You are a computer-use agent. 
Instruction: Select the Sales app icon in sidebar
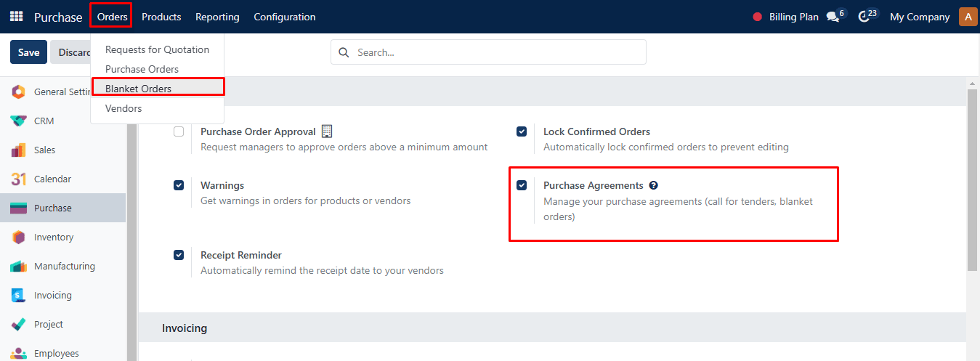[x=19, y=150]
